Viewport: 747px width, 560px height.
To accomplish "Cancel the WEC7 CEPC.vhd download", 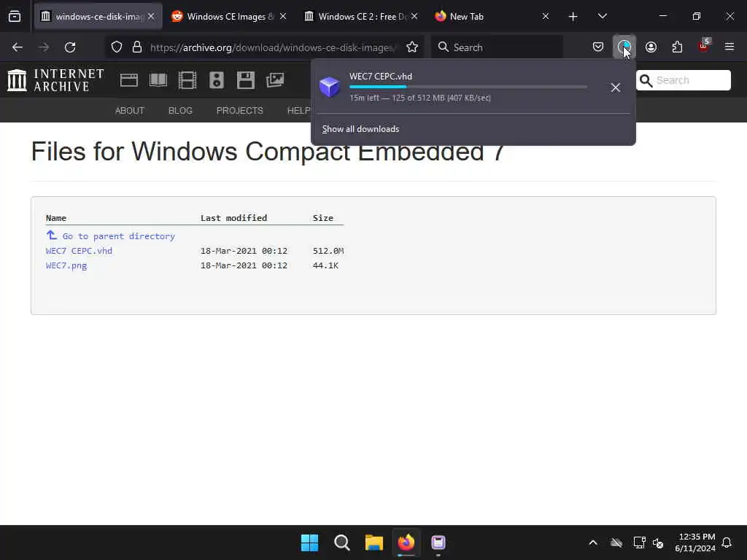I will pyautogui.click(x=616, y=87).
